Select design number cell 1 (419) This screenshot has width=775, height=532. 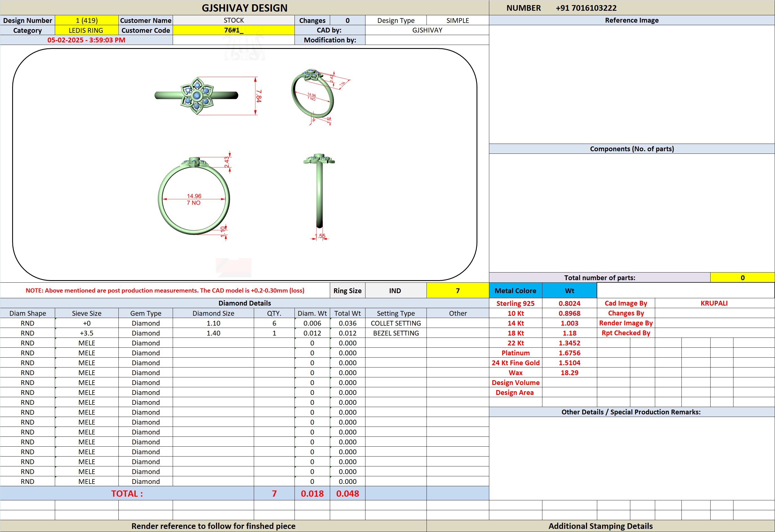click(87, 20)
